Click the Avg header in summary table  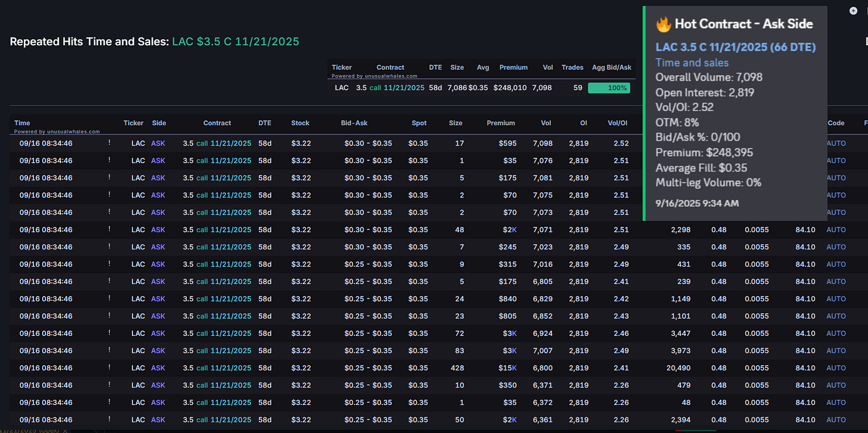[x=483, y=68]
